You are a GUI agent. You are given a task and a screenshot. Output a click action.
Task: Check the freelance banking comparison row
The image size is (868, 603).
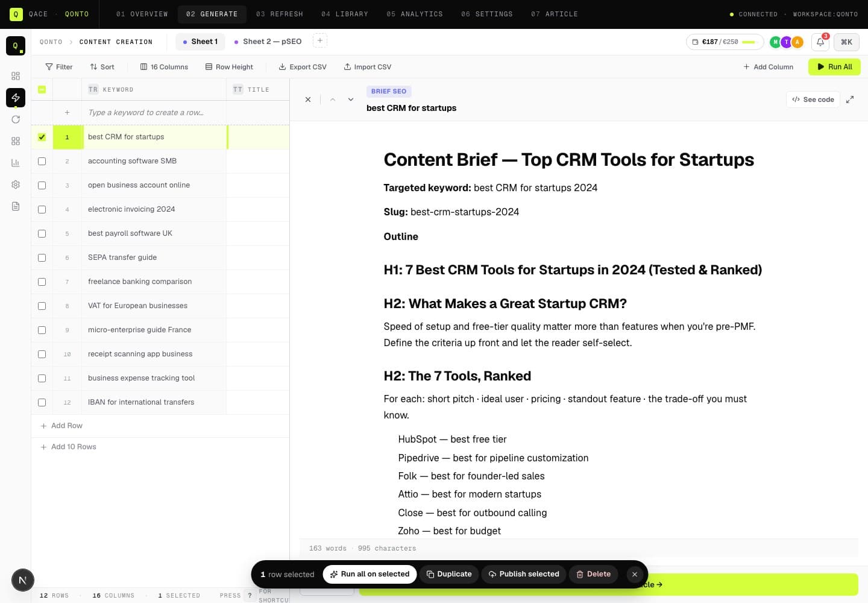tap(42, 282)
